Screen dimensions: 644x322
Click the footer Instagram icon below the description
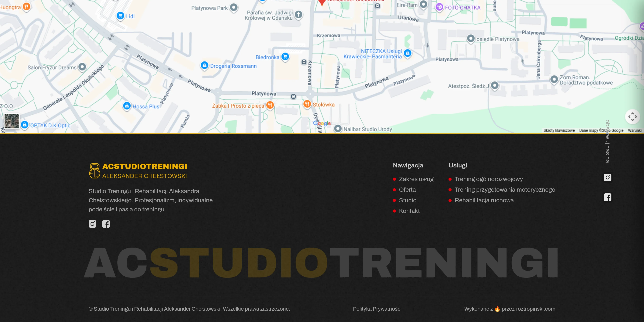pyautogui.click(x=92, y=224)
